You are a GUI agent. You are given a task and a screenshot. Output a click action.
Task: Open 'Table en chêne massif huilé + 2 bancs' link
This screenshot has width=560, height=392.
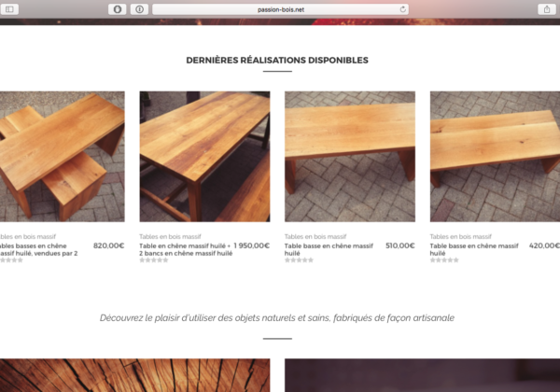[x=185, y=249]
